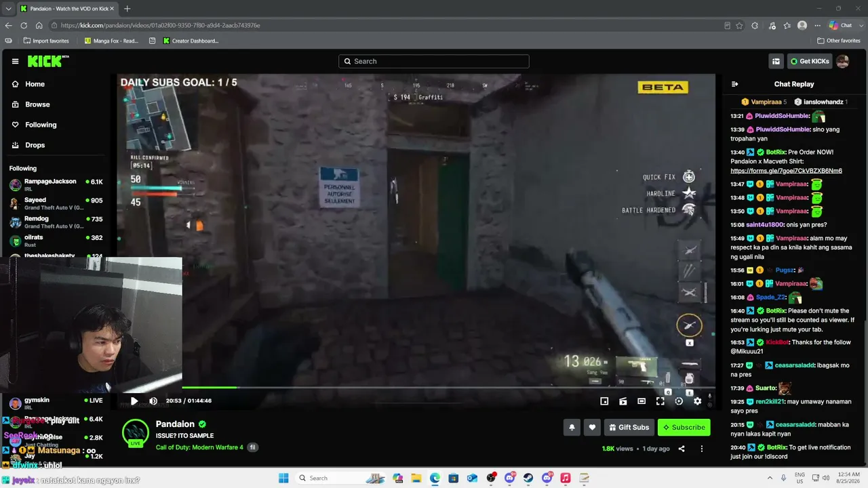The image size is (868, 488).
Task: Share this video
Action: tap(682, 449)
